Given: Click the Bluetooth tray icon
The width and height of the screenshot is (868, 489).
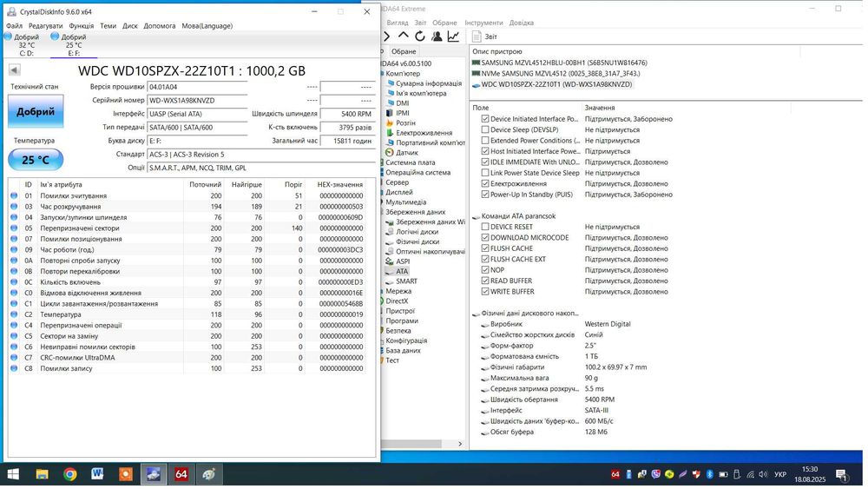Looking at the screenshot, I should coord(710,474).
